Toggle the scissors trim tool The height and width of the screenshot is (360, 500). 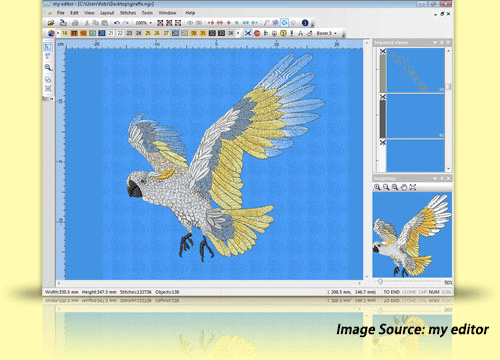(x=247, y=33)
